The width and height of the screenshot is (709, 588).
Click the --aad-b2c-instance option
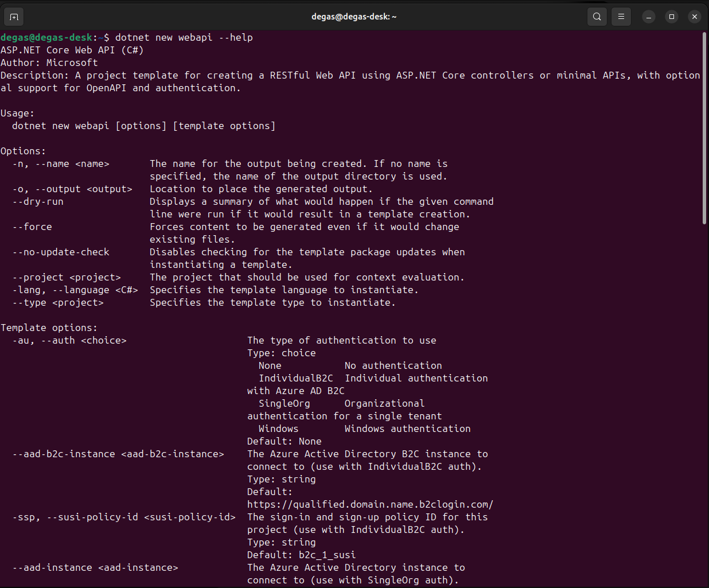118,454
